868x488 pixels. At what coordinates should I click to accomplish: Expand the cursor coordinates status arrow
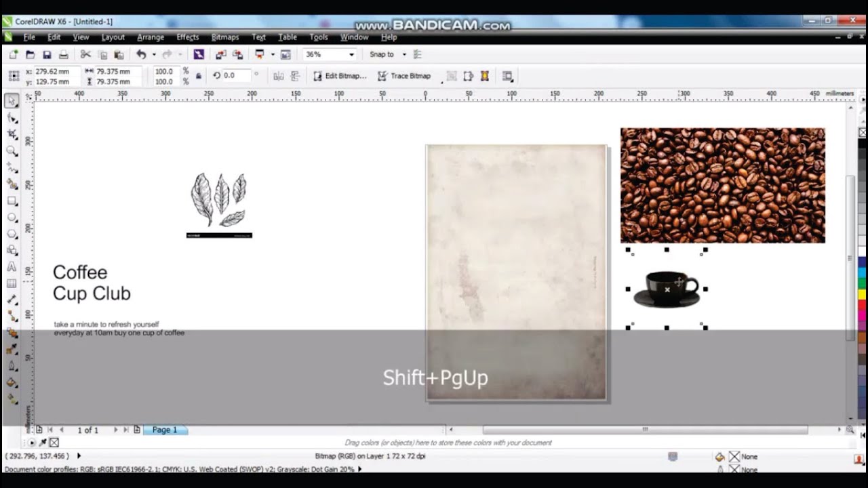click(79, 456)
